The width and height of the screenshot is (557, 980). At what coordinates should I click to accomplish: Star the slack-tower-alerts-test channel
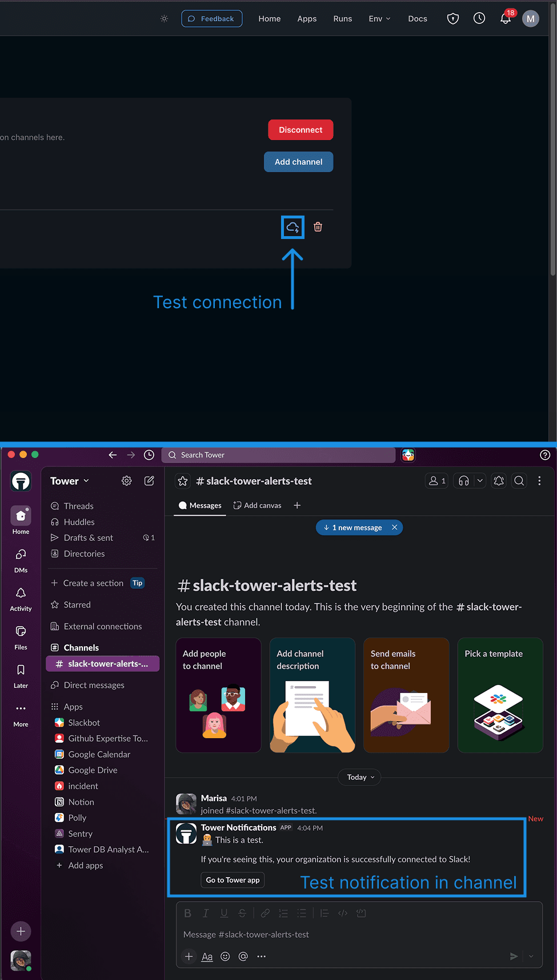point(183,481)
